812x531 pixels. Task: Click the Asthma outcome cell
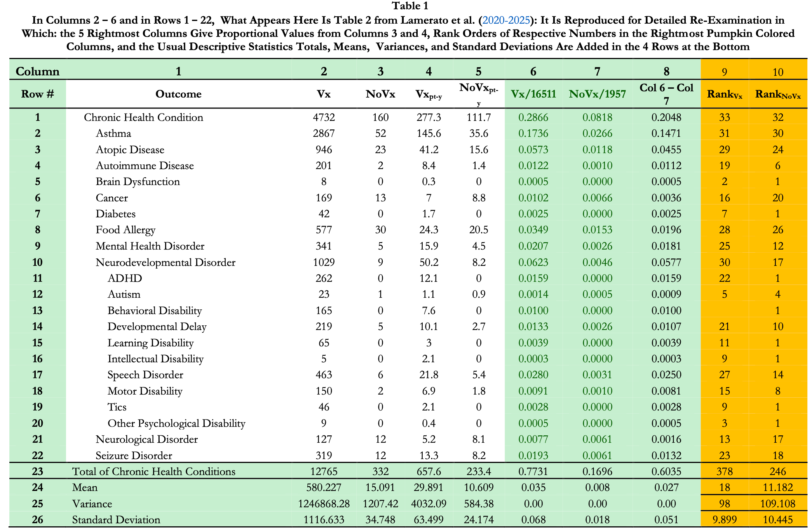[x=113, y=133]
